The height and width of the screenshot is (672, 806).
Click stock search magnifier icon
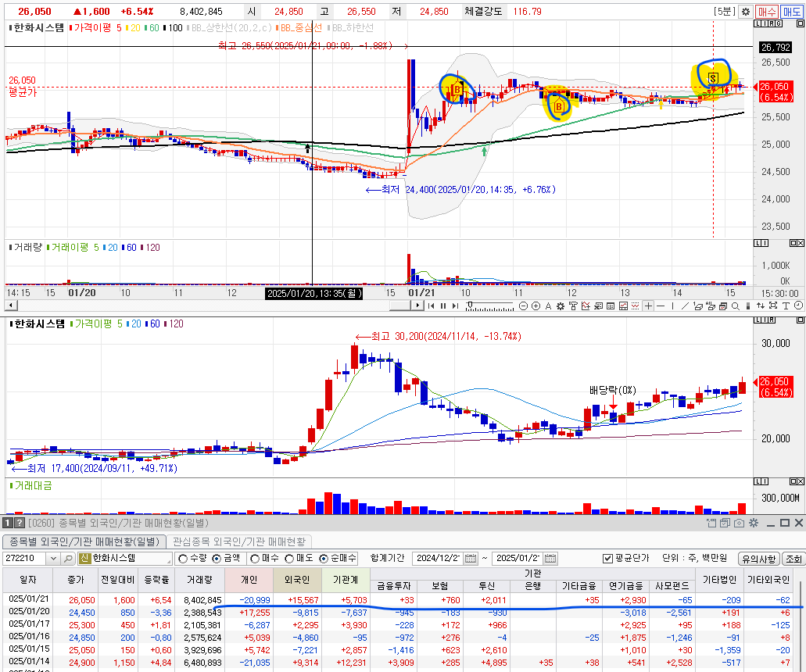(x=68, y=559)
